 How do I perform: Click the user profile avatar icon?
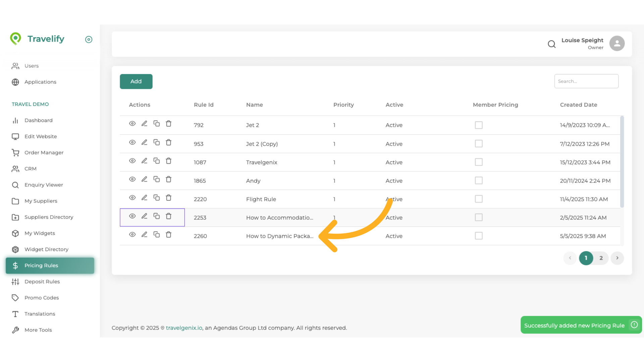tap(617, 43)
